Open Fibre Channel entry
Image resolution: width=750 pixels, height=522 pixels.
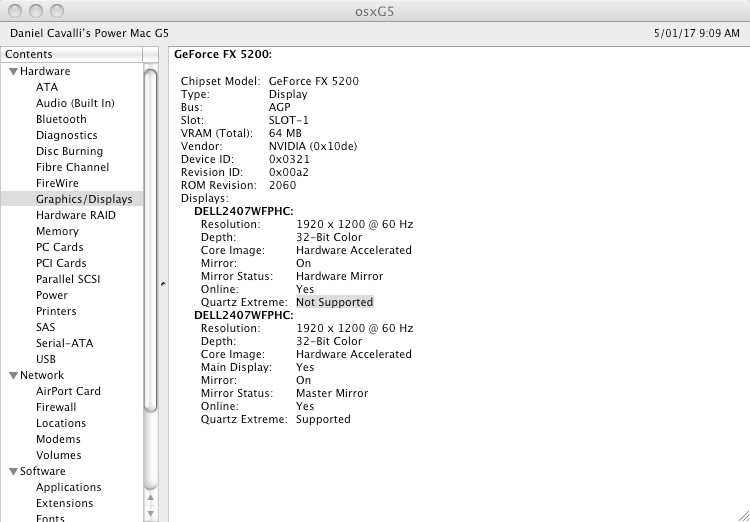(72, 167)
